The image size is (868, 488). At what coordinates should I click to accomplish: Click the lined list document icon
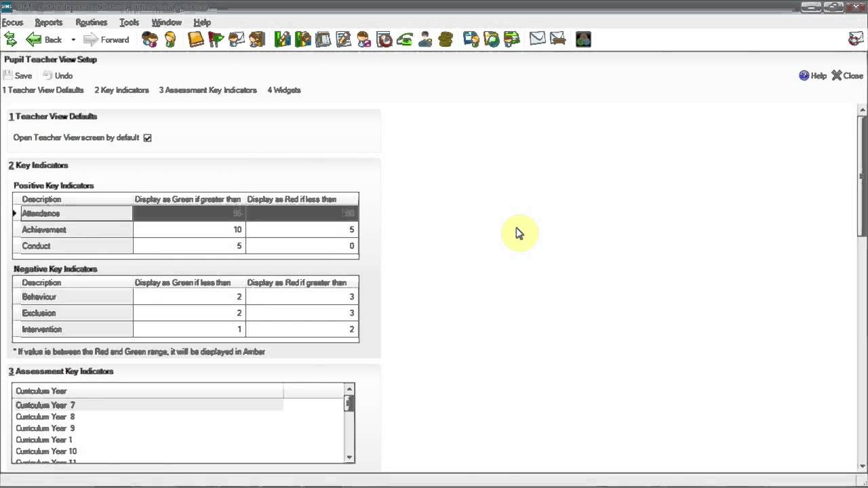pos(323,39)
